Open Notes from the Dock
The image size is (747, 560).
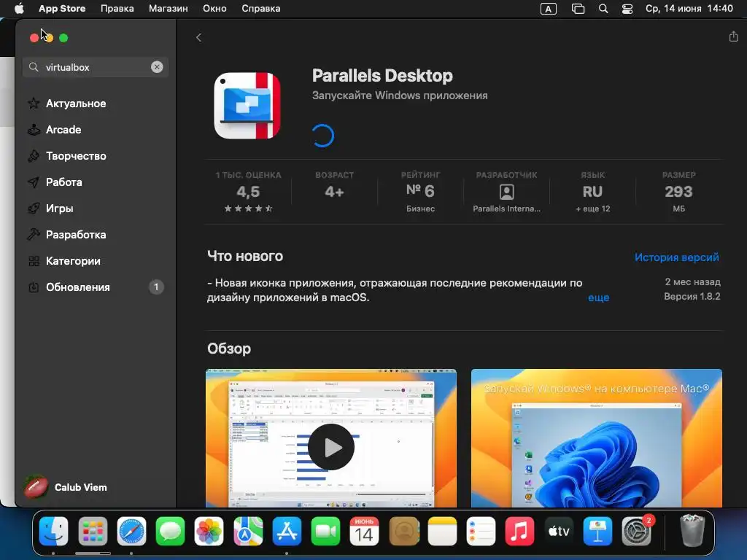pos(442,531)
